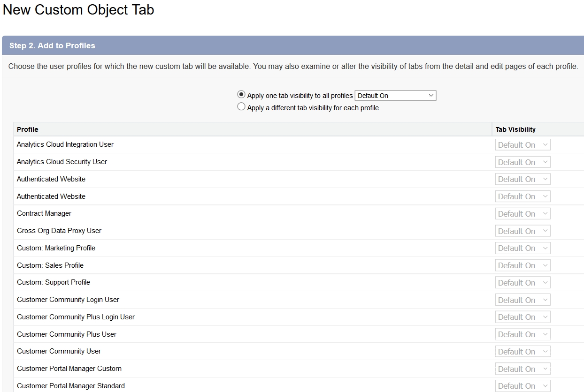Click the 'Cross Org Data Proxy User' profile name

[59, 231]
